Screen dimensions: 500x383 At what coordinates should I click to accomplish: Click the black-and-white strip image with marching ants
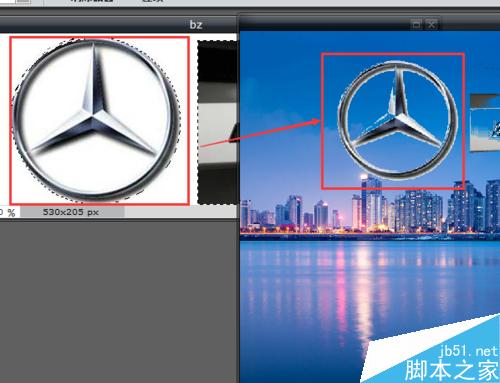pos(218,122)
